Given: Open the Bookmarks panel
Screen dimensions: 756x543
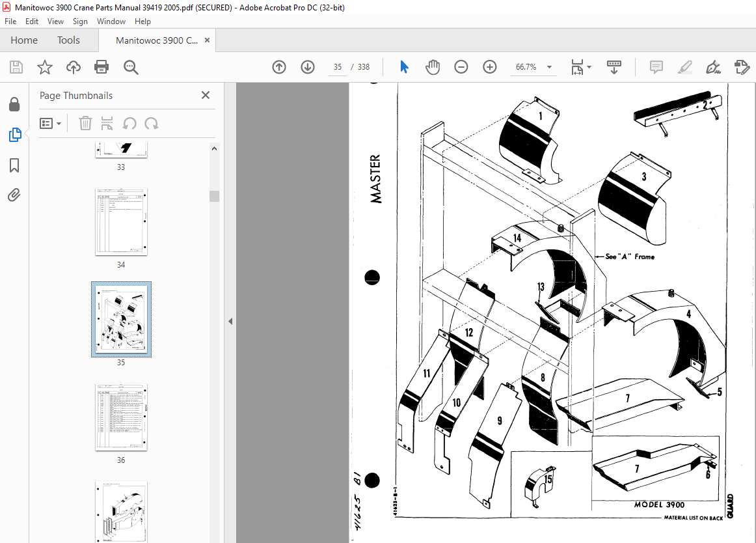Looking at the screenshot, I should click(14, 165).
